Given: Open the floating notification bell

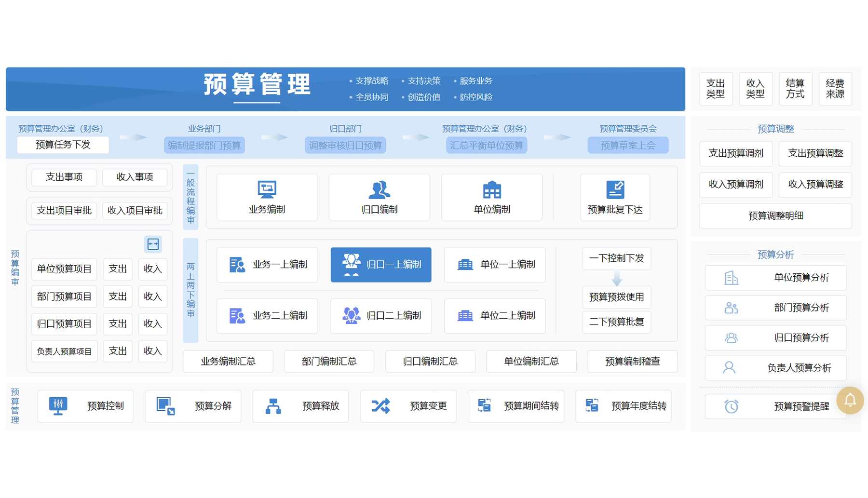Looking at the screenshot, I should point(850,401).
